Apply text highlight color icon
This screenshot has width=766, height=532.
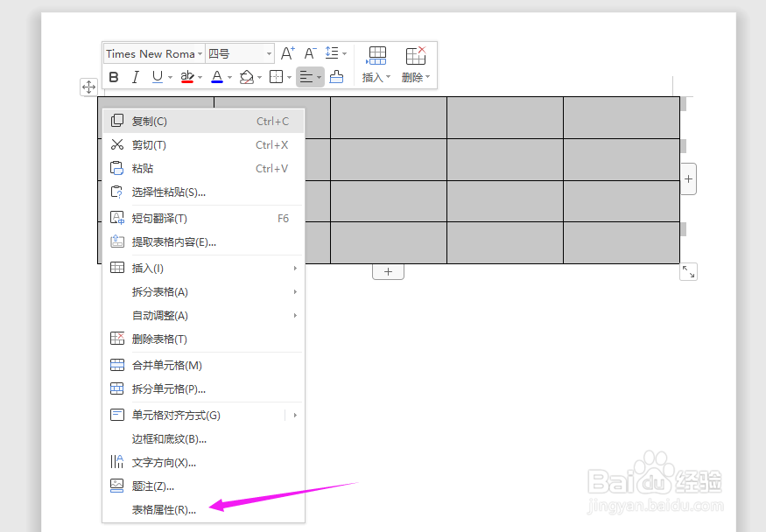187,77
